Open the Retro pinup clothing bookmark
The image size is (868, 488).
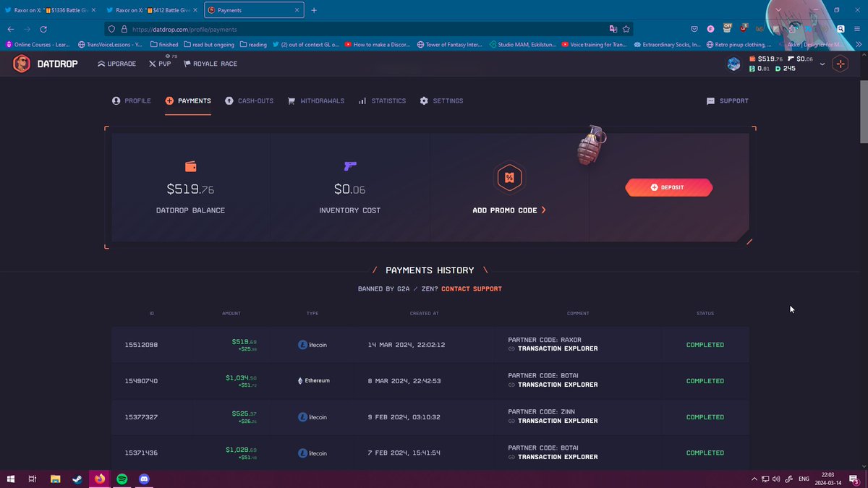(738, 44)
